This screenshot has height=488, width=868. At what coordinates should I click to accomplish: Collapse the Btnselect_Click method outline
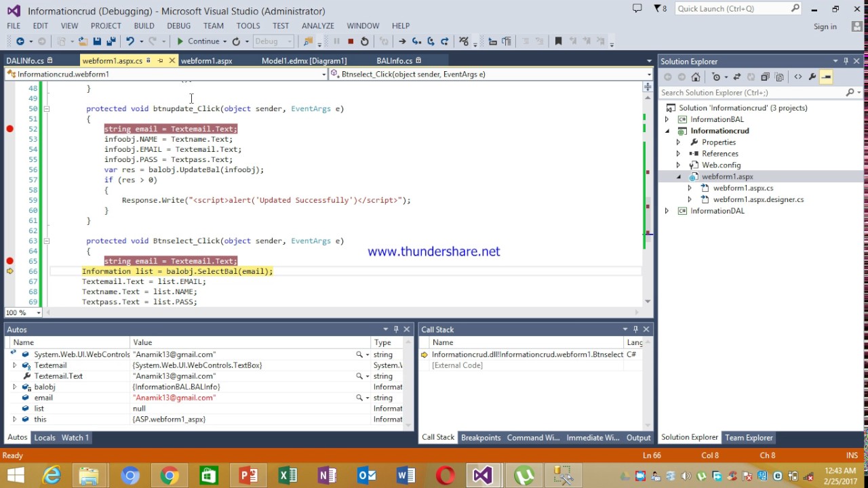click(46, 241)
